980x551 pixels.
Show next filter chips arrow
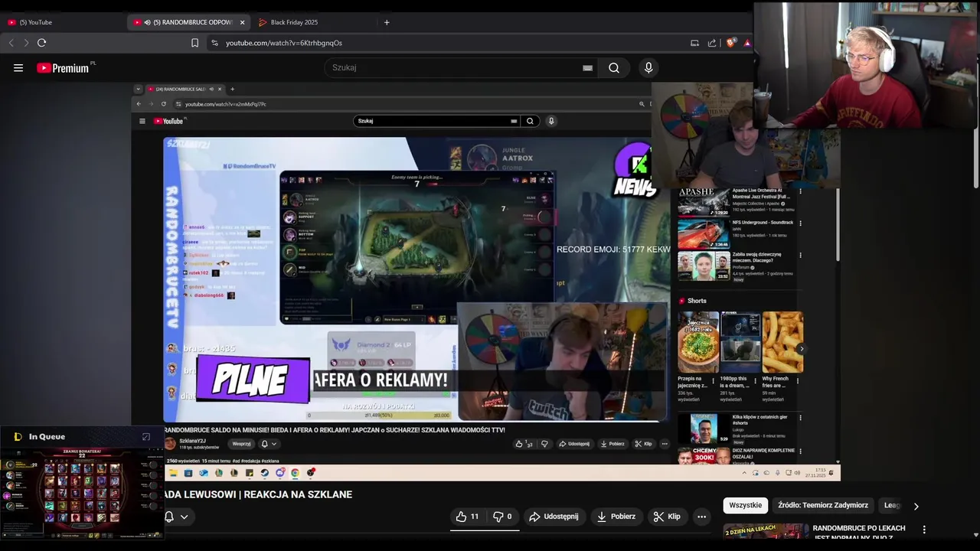[x=916, y=506]
